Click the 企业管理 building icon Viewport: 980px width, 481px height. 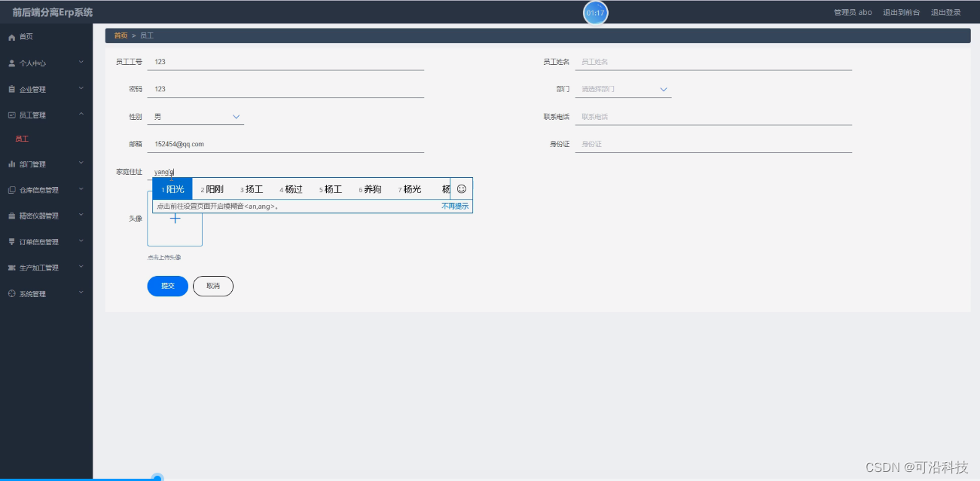11,89
